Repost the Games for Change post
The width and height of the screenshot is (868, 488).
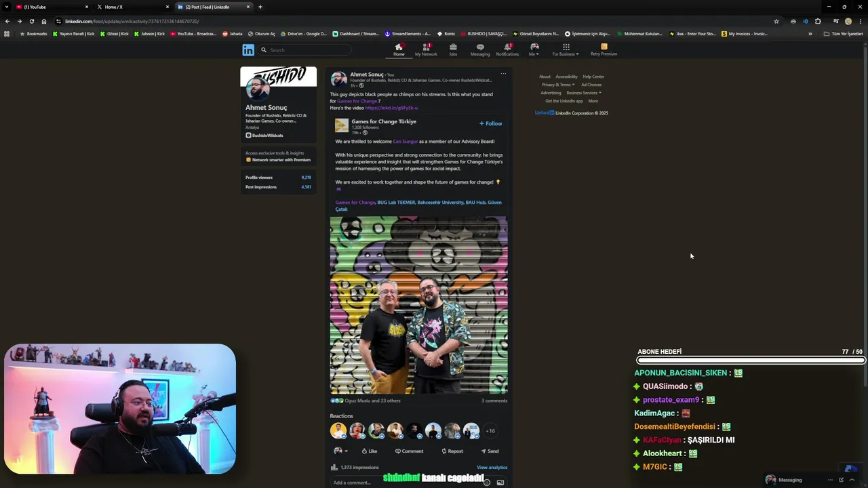(452, 451)
